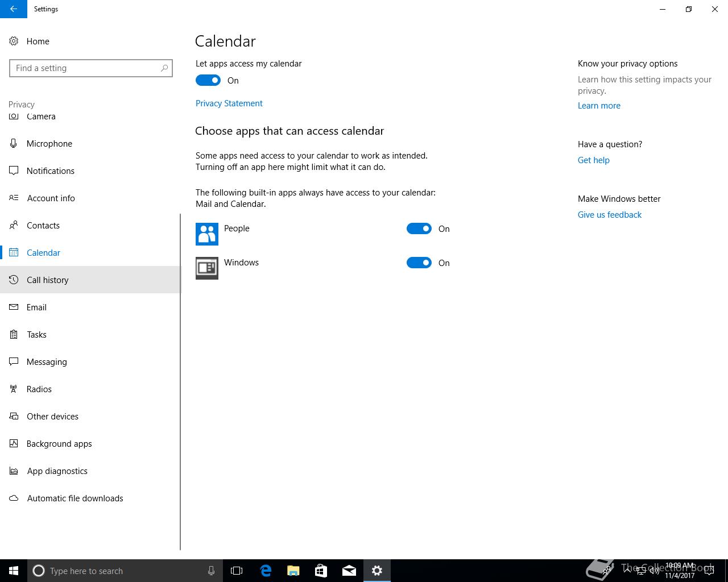Click the Microphone icon in sidebar
The height and width of the screenshot is (582, 728).
point(14,143)
